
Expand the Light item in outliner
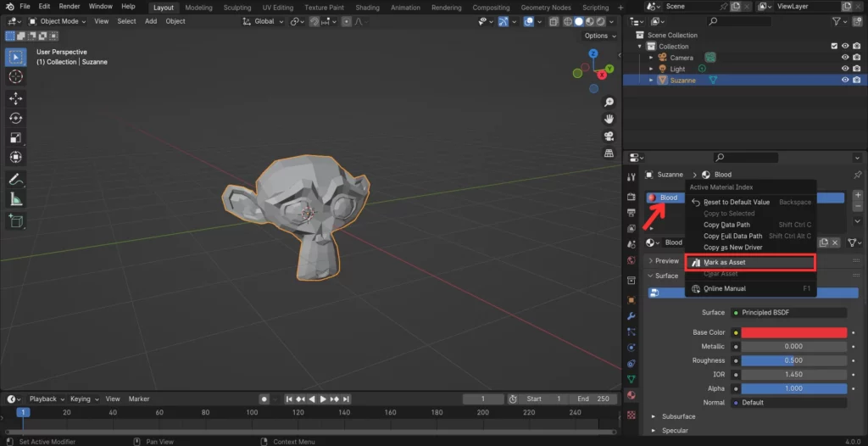click(x=651, y=69)
